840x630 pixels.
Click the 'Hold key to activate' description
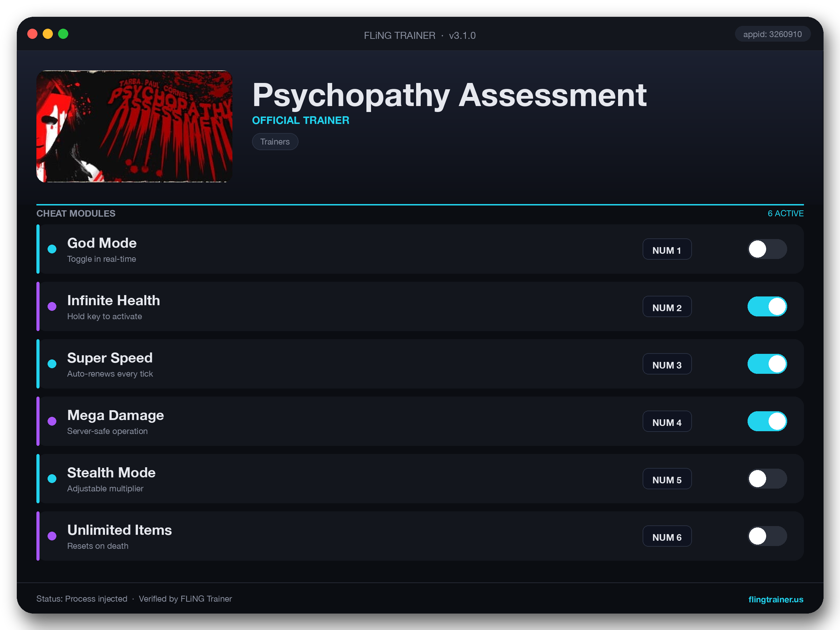(x=104, y=316)
